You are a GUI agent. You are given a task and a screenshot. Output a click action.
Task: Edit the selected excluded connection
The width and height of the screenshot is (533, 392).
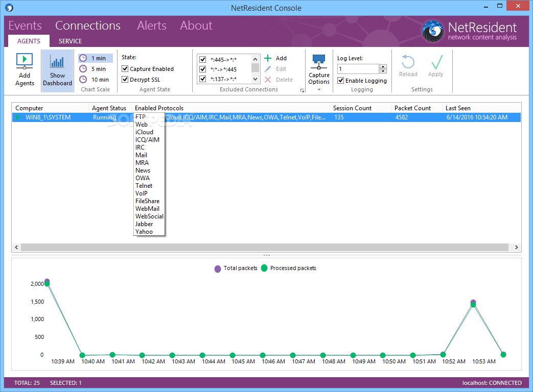pos(275,69)
